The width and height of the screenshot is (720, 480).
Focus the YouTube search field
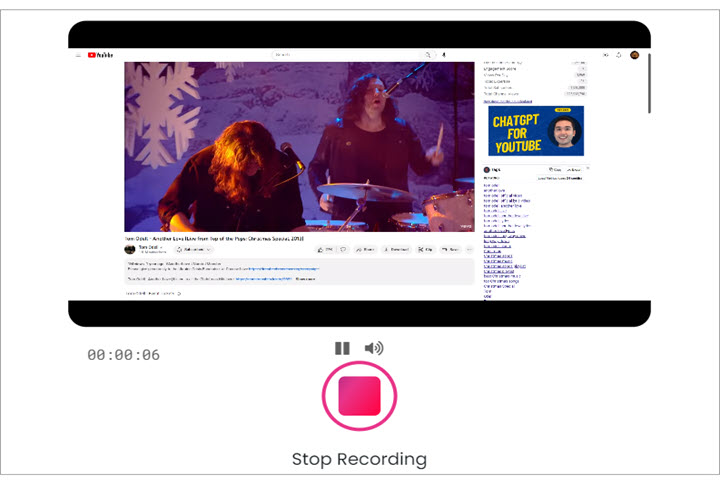345,55
